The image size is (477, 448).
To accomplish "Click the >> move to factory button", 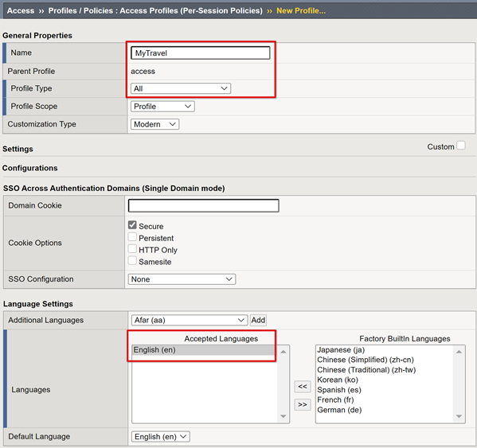I will (x=303, y=405).
